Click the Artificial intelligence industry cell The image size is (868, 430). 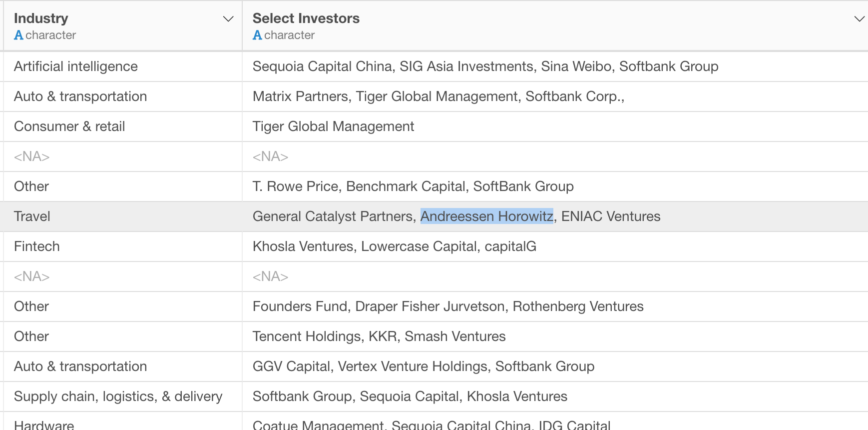click(x=122, y=66)
